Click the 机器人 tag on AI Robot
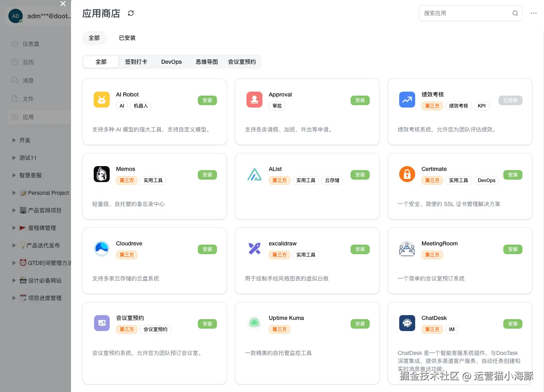 click(141, 106)
